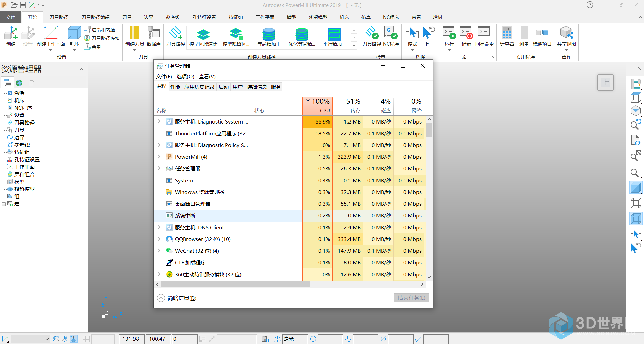This screenshot has height=344, width=644.
Task: Click the 测量 measure tool
Action: pos(524,37)
